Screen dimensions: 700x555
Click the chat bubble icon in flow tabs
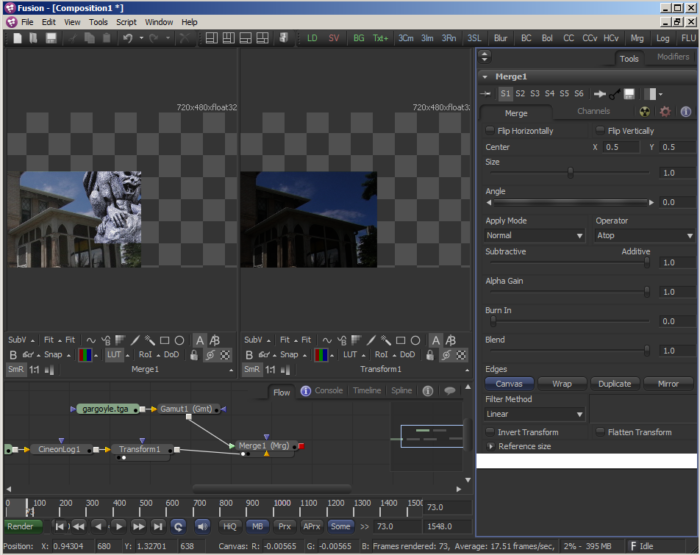(450, 391)
